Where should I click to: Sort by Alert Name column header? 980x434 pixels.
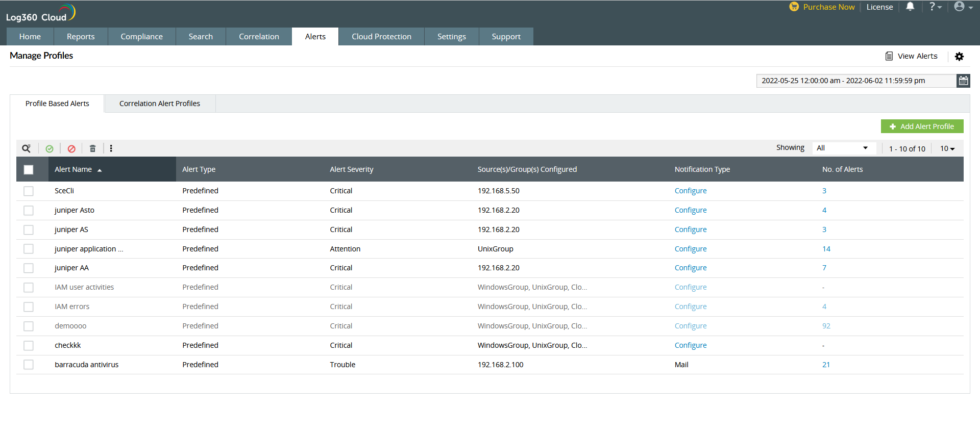(x=73, y=169)
